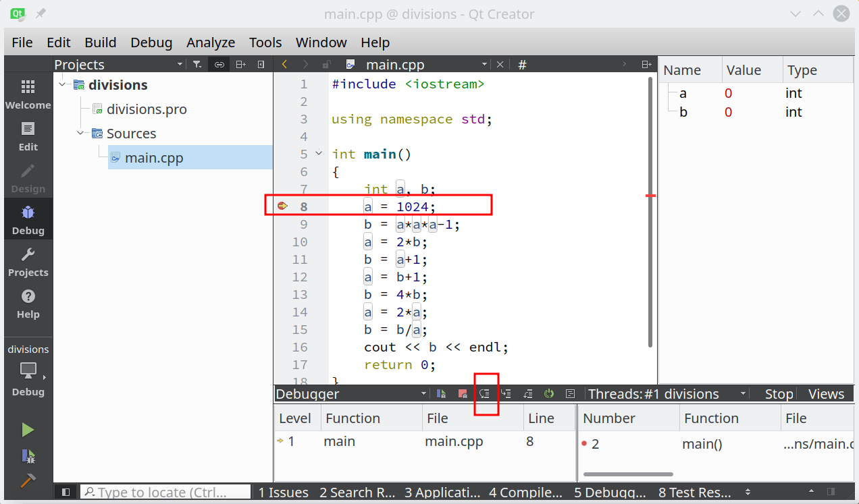The image size is (859, 504).
Task: Open the Edit mode in sidebar
Action: [x=28, y=136]
